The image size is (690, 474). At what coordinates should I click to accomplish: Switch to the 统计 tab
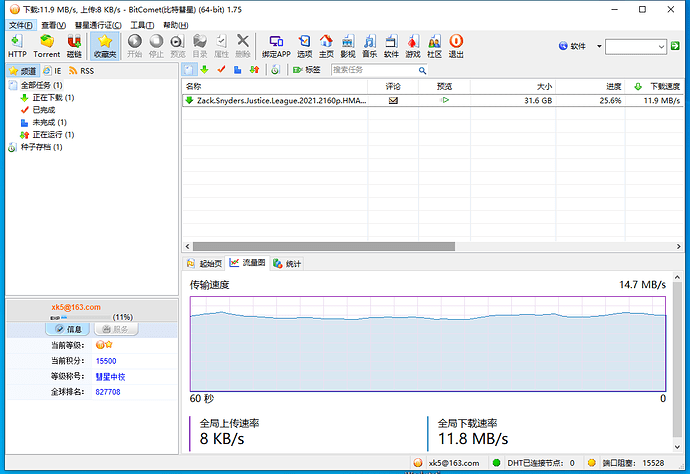point(287,264)
